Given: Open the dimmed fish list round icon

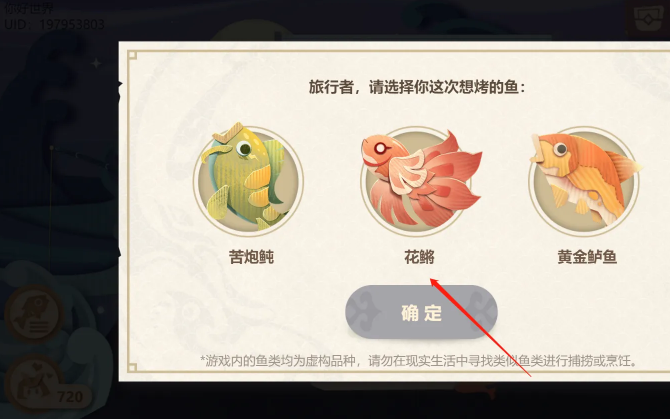Looking at the screenshot, I should point(35,316).
